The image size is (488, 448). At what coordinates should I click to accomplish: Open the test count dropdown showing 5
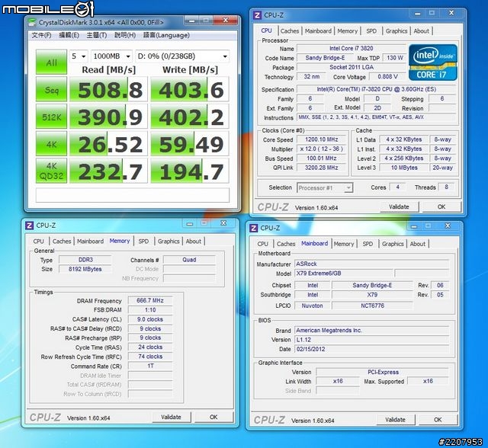[x=79, y=56]
